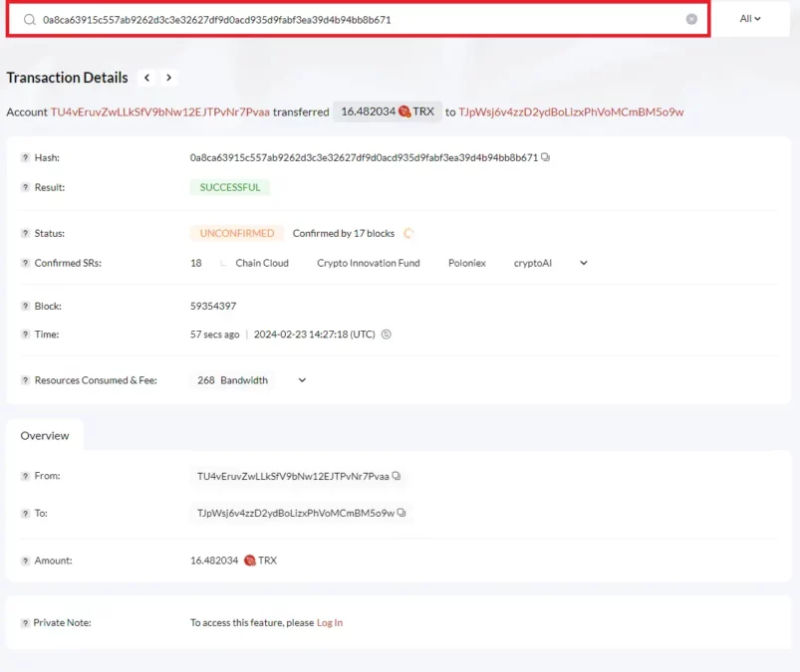Open the All search filter dropdown

749,19
